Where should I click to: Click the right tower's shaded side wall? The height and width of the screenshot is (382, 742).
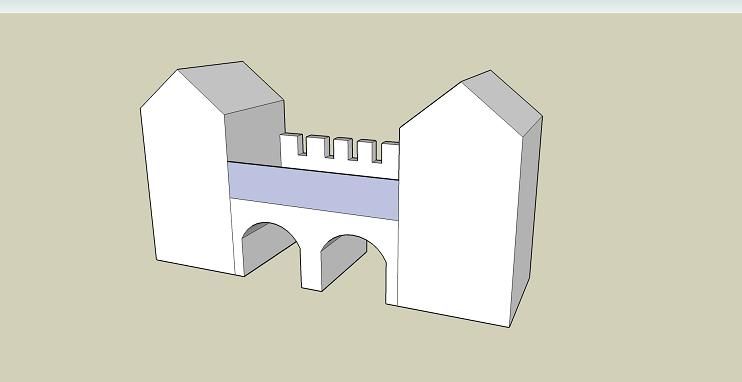(x=527, y=222)
